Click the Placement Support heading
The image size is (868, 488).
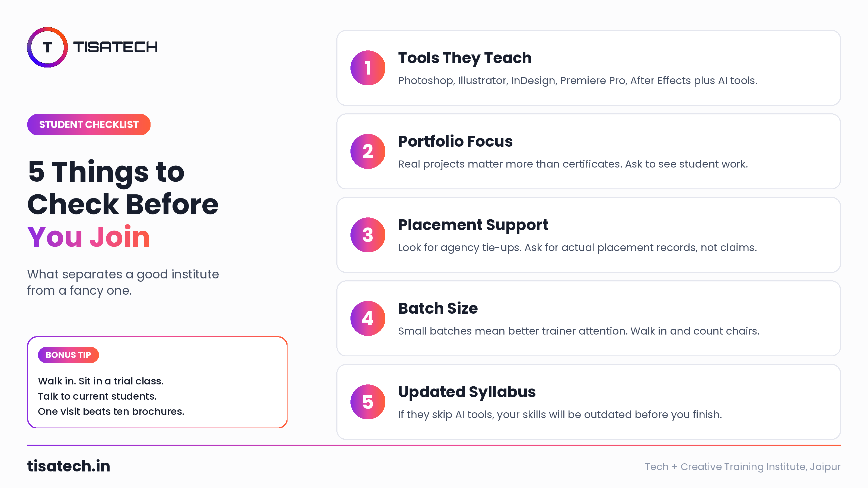coord(473,225)
